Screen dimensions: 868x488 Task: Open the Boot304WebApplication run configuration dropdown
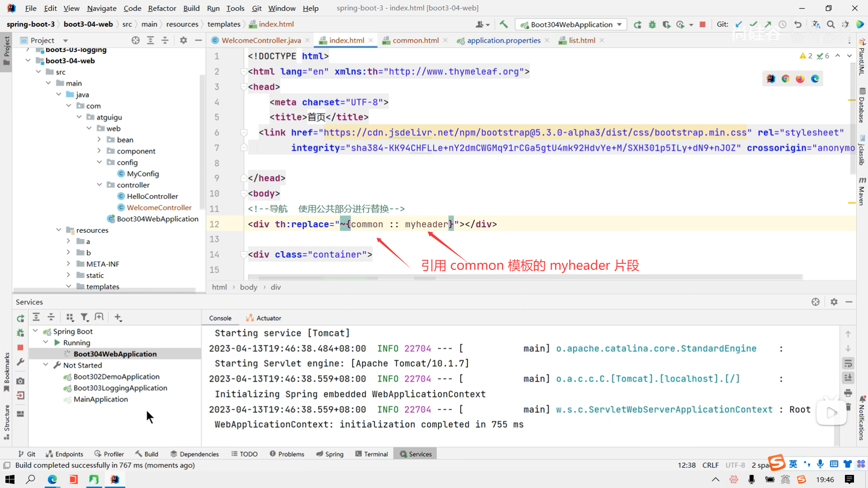tap(572, 24)
